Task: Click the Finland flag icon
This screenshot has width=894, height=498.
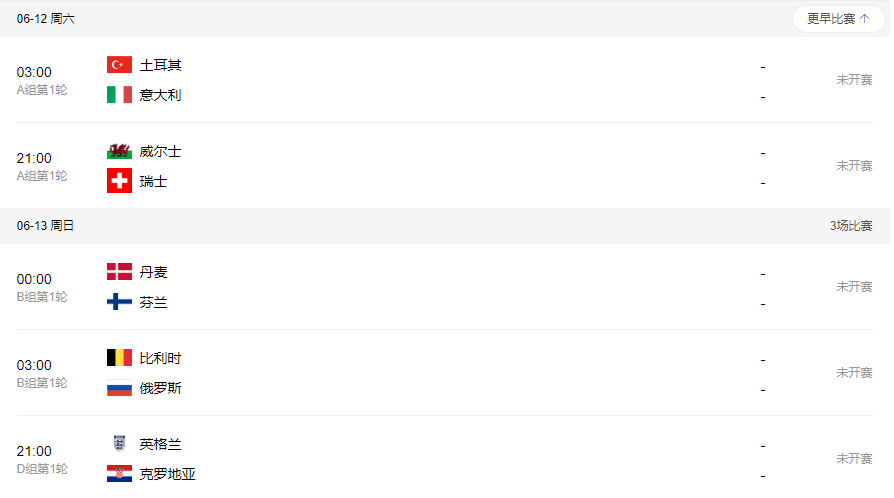Action: (x=119, y=302)
